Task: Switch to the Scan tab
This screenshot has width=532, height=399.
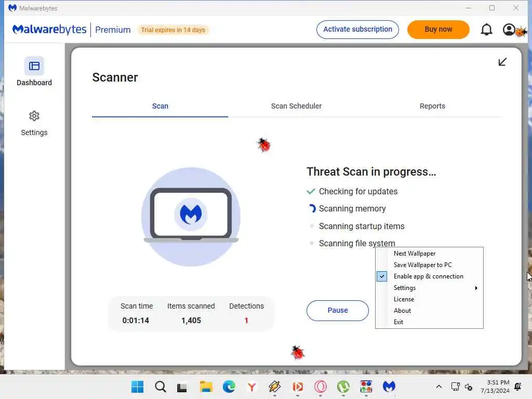Action: click(160, 106)
